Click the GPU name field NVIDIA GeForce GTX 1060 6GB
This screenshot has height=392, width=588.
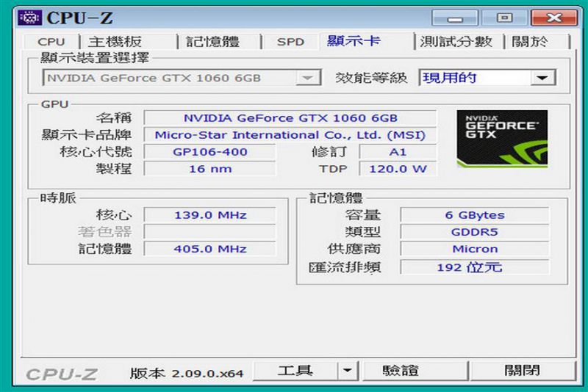click(x=290, y=118)
